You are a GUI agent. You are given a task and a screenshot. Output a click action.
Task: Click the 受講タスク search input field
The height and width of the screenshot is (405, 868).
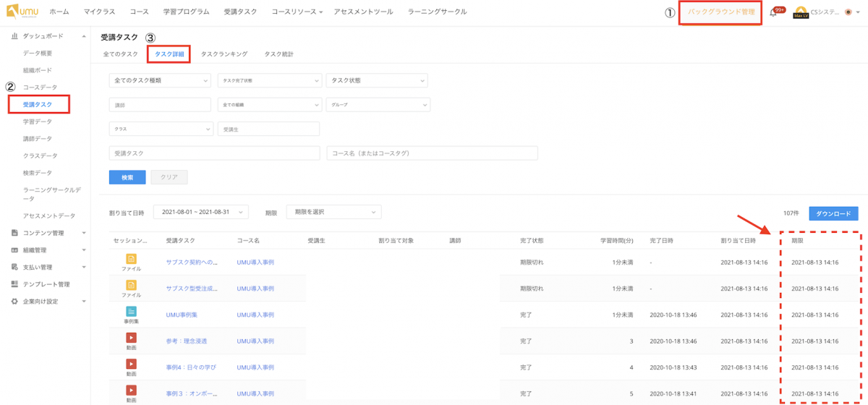pos(214,153)
